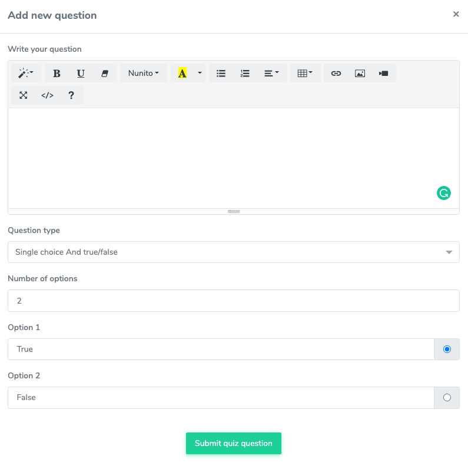Switch to code view
468x476 pixels.
click(47, 95)
